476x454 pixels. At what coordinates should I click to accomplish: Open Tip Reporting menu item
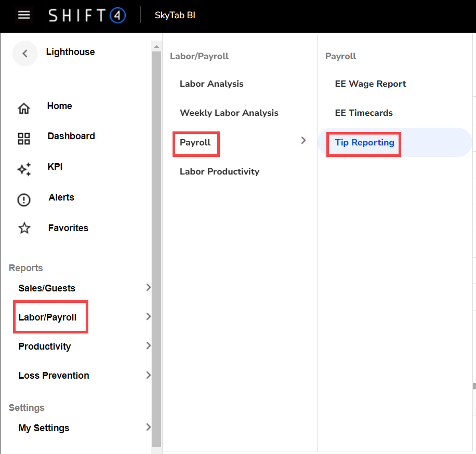click(364, 142)
